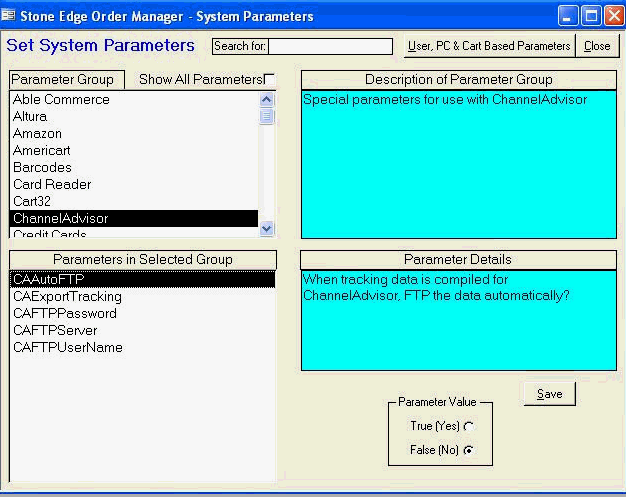Select Able Commerce parameter group
626x497 pixels.
(x=134, y=99)
